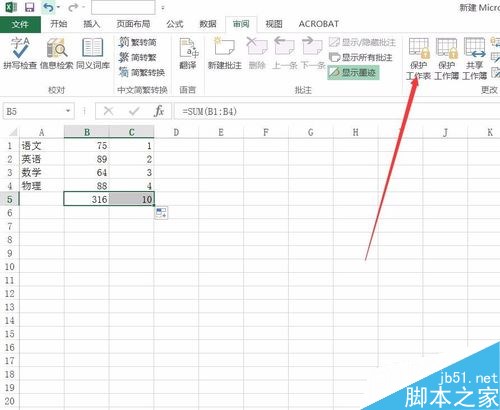
Task: Toggle 显示墨迹 show ink
Action: [353, 72]
